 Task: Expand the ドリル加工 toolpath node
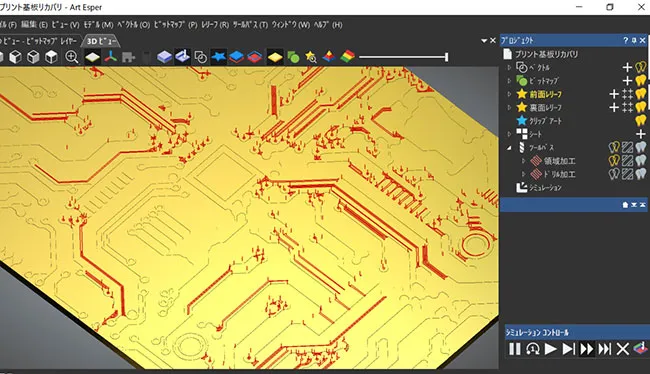pyautogui.click(x=523, y=174)
